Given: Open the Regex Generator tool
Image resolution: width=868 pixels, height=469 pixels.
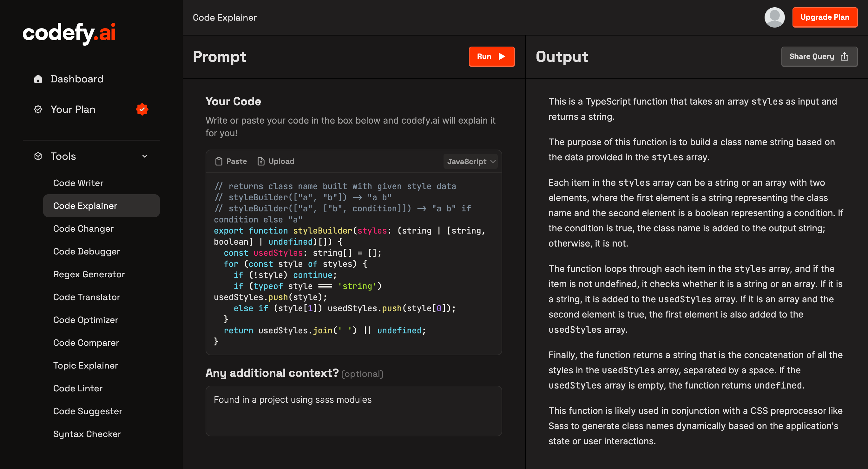Looking at the screenshot, I should pyautogui.click(x=89, y=274).
